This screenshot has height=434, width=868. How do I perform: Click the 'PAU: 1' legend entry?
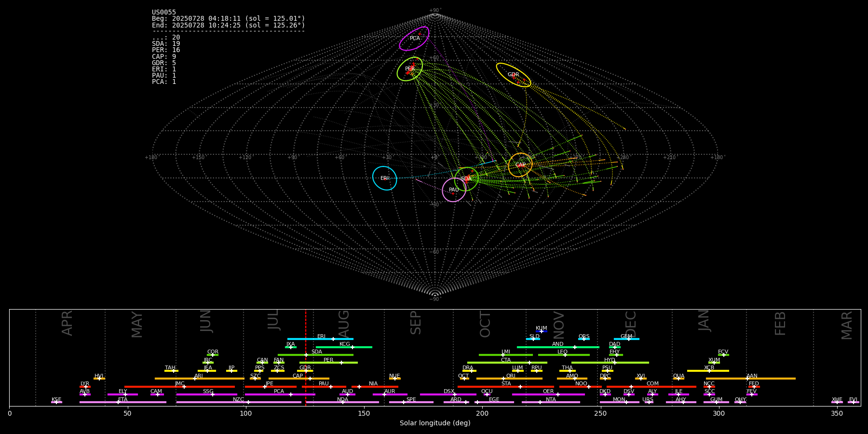pyautogui.click(x=164, y=76)
